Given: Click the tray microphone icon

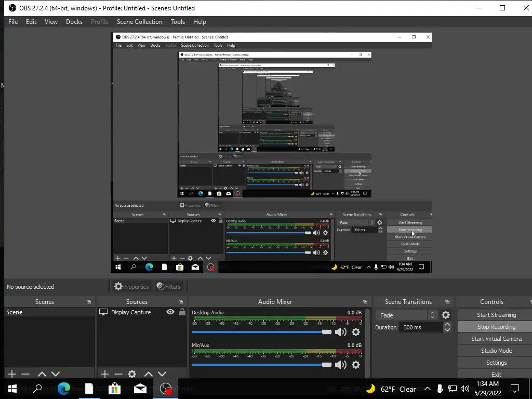Looking at the screenshot, I should click(x=440, y=389).
